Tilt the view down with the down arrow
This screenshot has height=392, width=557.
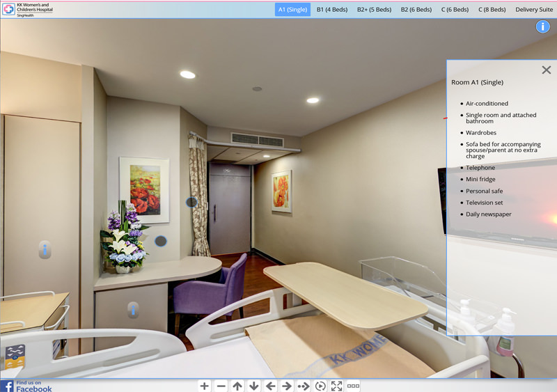pyautogui.click(x=254, y=386)
